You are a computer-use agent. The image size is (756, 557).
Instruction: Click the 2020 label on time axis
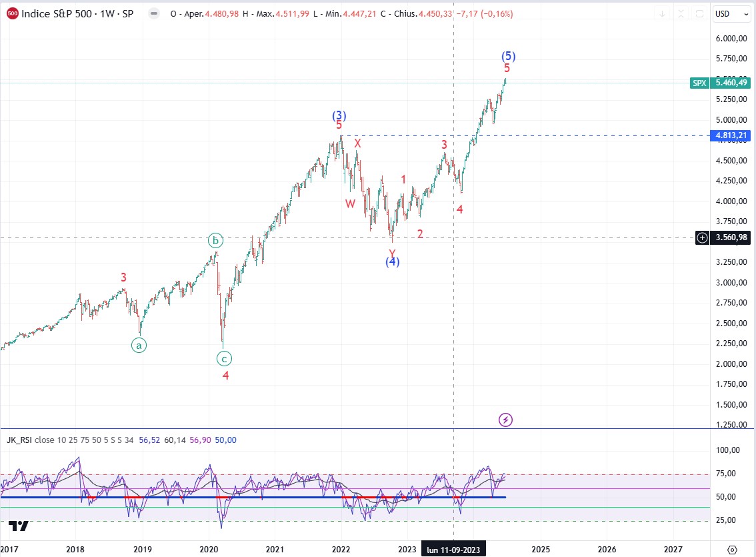pos(209,549)
